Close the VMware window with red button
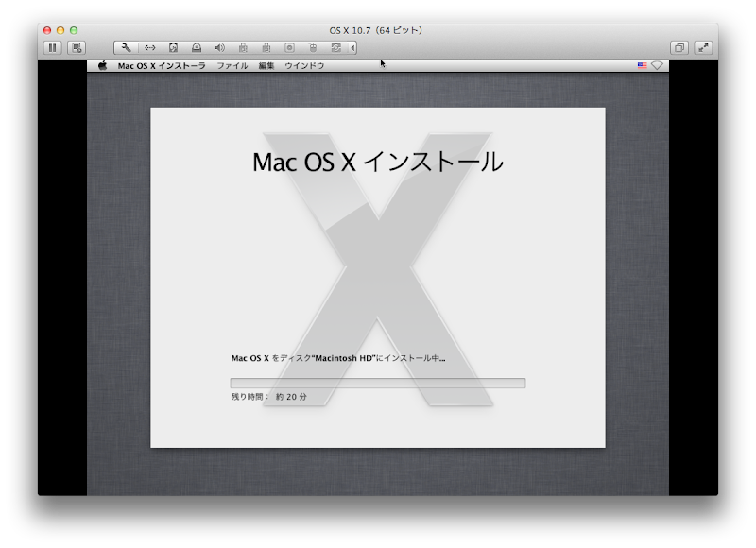756x548 pixels. point(47,30)
